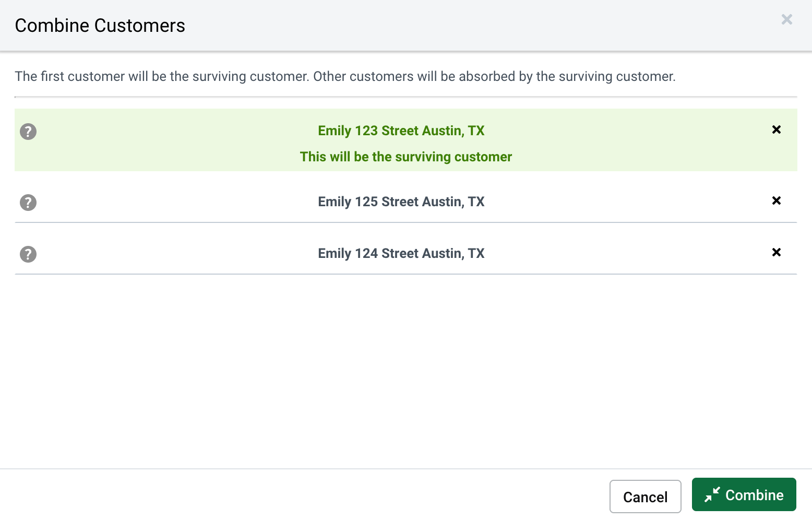Click empty footer space left of Cancel
The width and height of the screenshot is (812, 520).
pyautogui.click(x=313, y=495)
